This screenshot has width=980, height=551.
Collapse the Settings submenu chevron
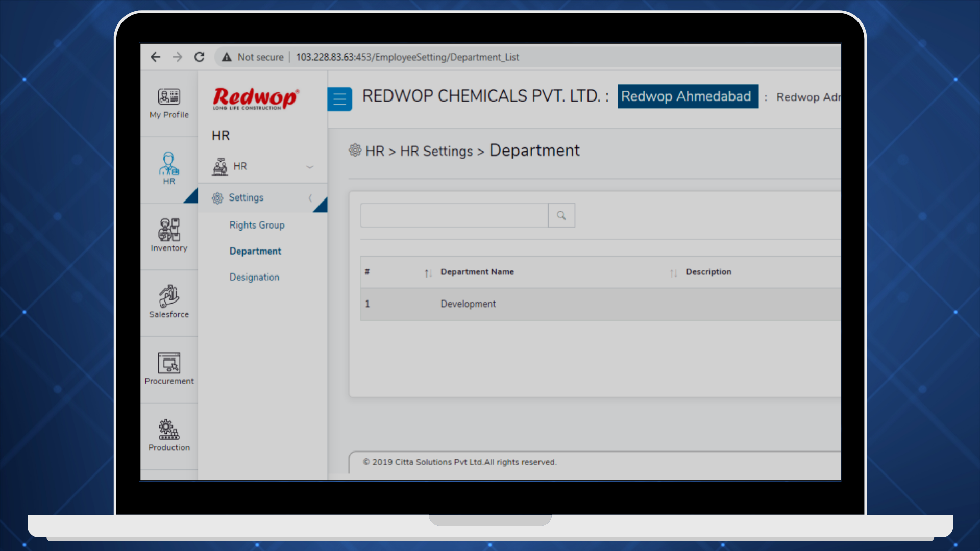310,198
